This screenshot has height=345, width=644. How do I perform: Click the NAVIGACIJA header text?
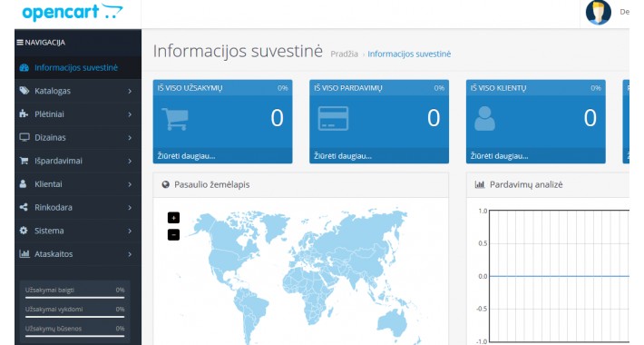click(x=44, y=43)
